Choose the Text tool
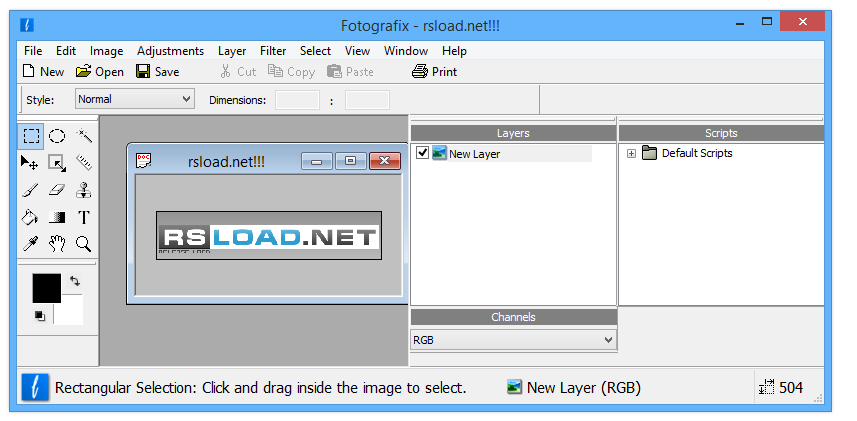 click(x=84, y=217)
